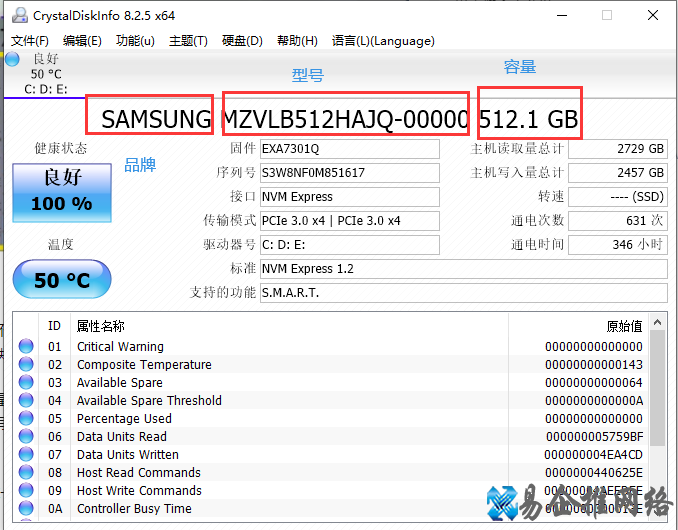Click the power on count 631 次
678x530 pixels.
[618, 221]
